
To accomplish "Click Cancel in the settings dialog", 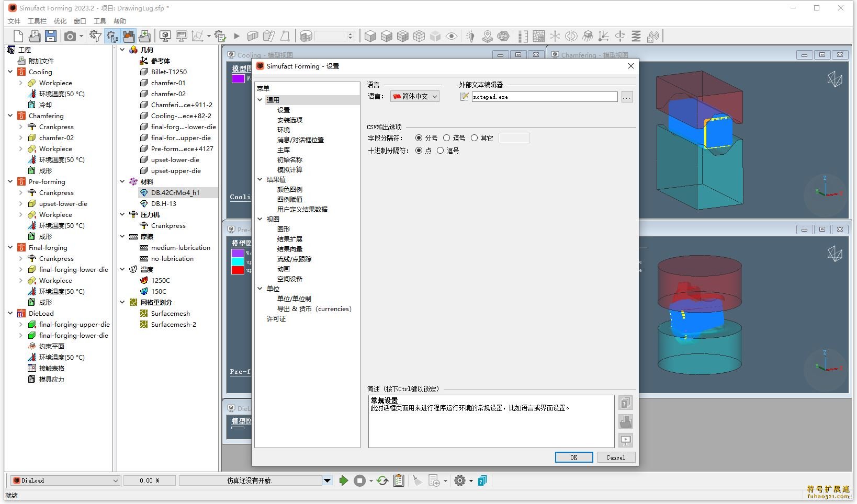I will point(616,457).
